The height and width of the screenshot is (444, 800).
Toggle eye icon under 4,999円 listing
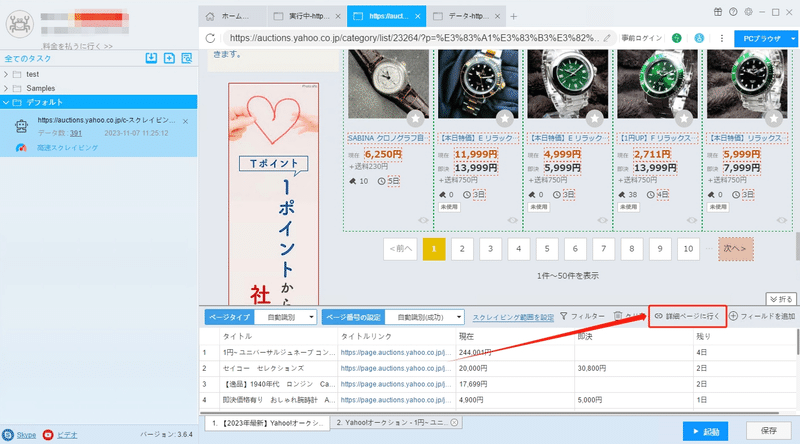click(x=603, y=220)
